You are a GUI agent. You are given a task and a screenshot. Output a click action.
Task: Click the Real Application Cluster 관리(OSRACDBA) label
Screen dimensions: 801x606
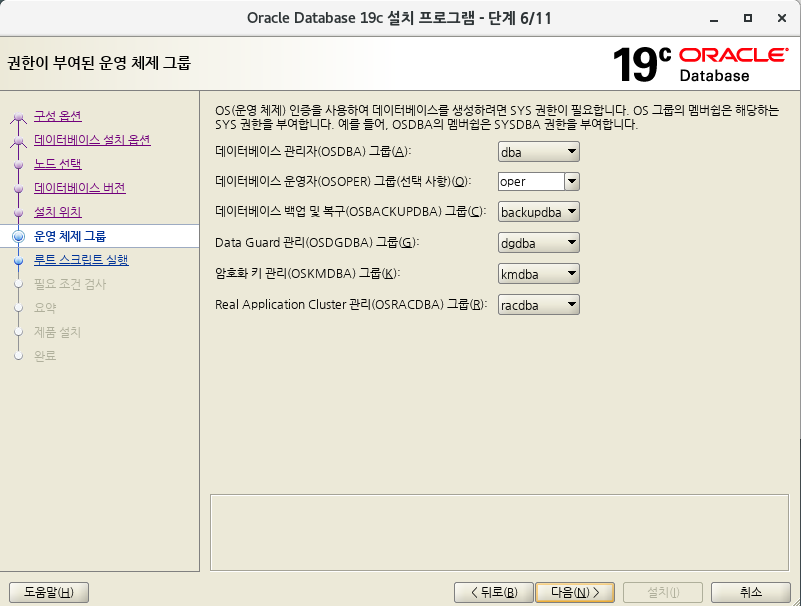pyautogui.click(x=350, y=305)
